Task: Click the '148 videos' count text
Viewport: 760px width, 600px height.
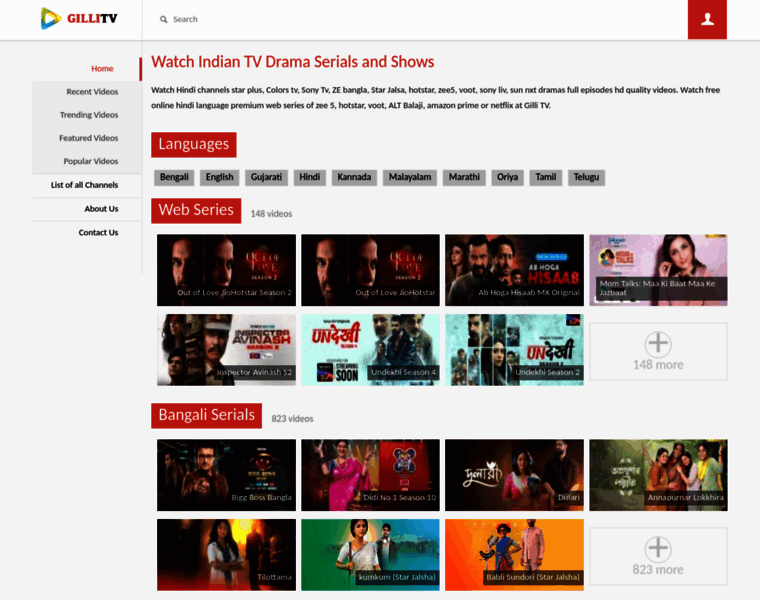Action: click(271, 214)
